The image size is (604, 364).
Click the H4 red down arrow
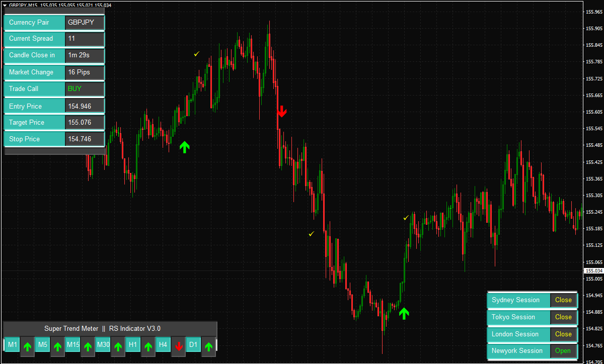(x=178, y=346)
